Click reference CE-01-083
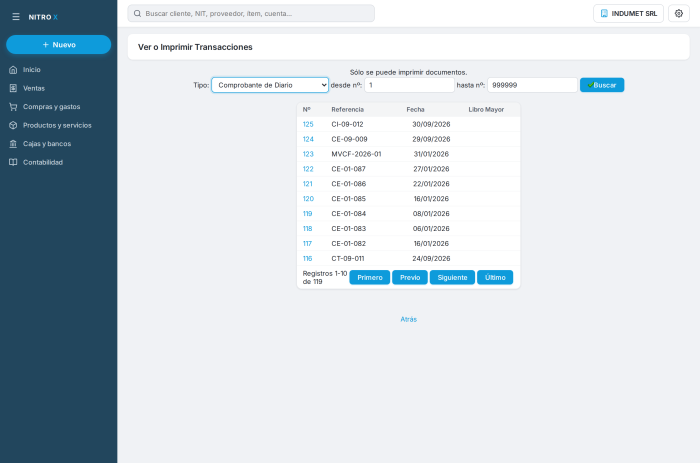 tap(349, 229)
